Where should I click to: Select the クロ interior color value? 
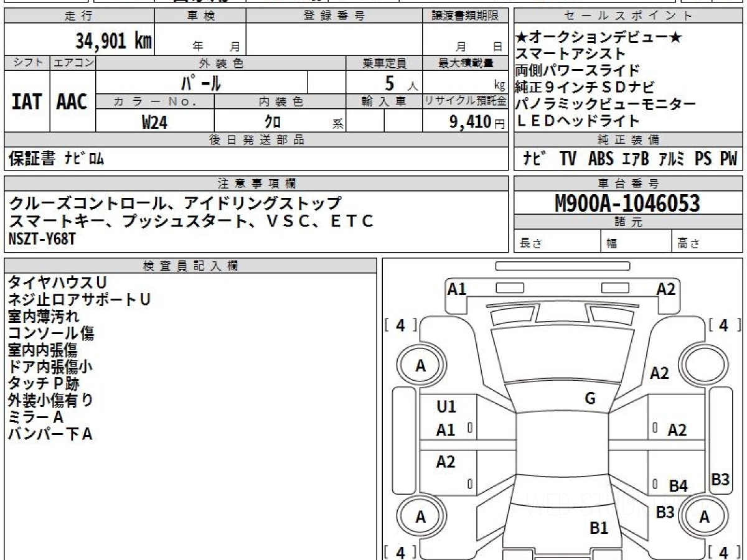[x=273, y=122]
